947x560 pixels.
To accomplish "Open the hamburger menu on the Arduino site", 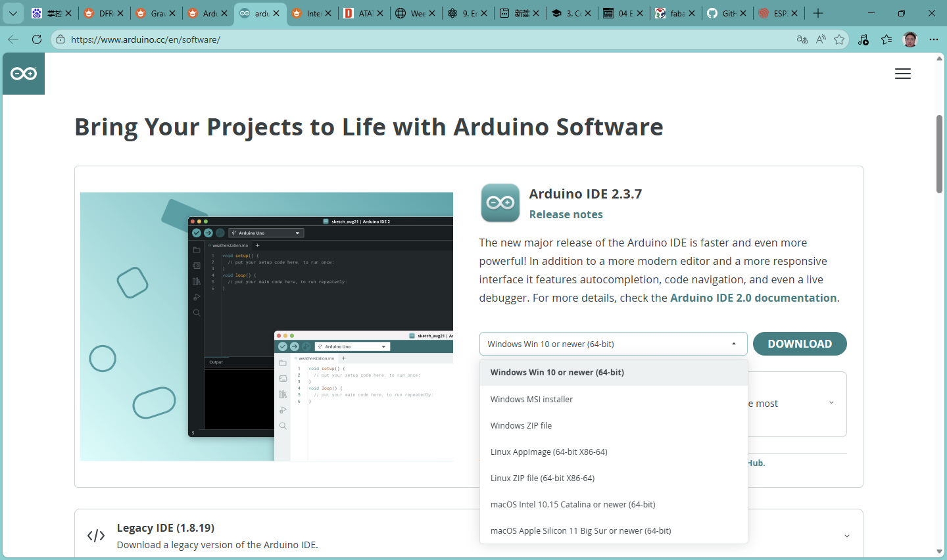I will coord(903,74).
